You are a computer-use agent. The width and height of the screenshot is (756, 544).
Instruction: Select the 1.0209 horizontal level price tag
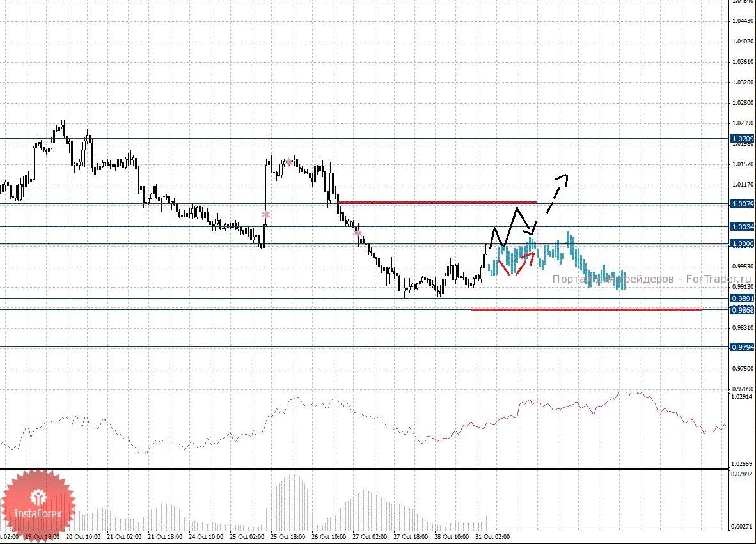point(743,139)
